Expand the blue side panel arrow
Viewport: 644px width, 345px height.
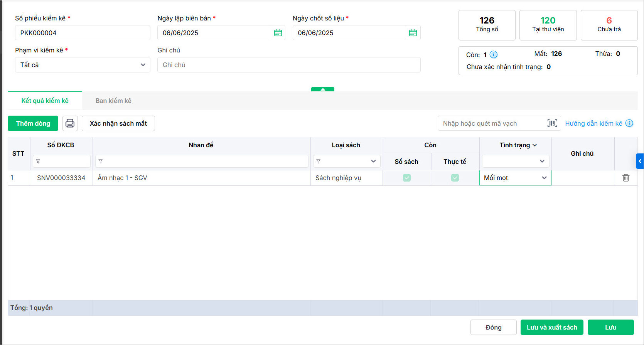640,161
